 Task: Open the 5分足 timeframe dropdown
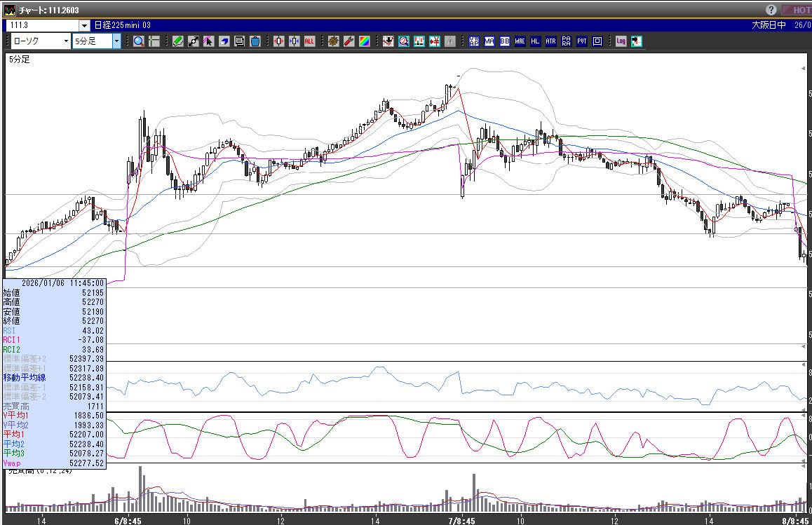coord(116,41)
